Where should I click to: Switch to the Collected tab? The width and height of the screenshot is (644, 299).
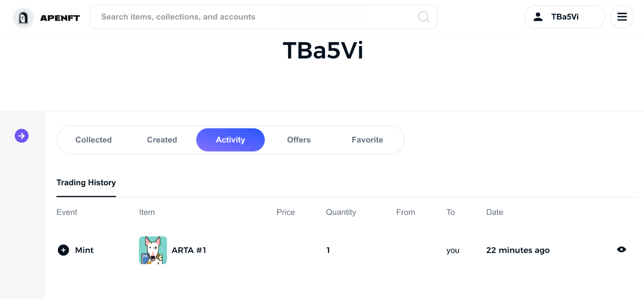(x=93, y=140)
